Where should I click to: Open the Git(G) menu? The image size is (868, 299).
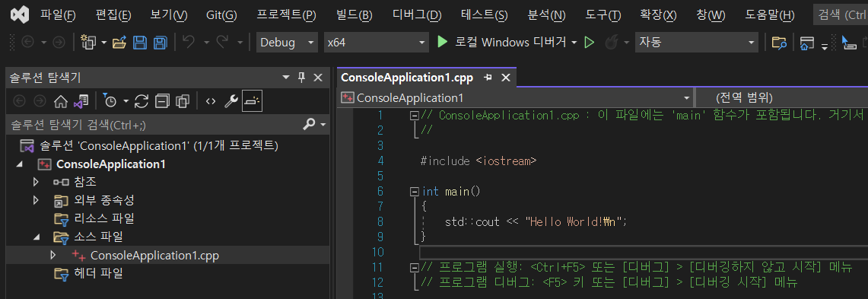point(221,15)
